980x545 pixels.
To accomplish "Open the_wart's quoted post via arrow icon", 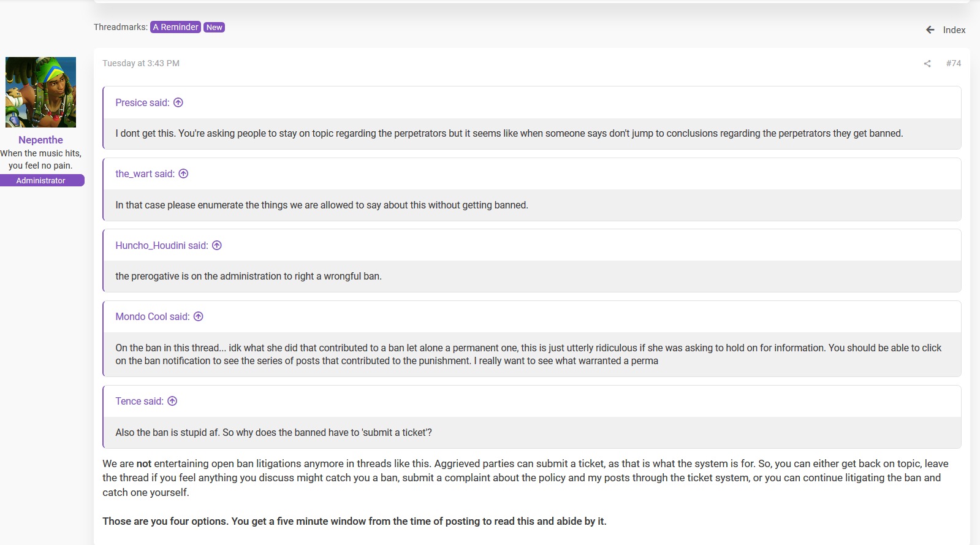I will tap(183, 173).
